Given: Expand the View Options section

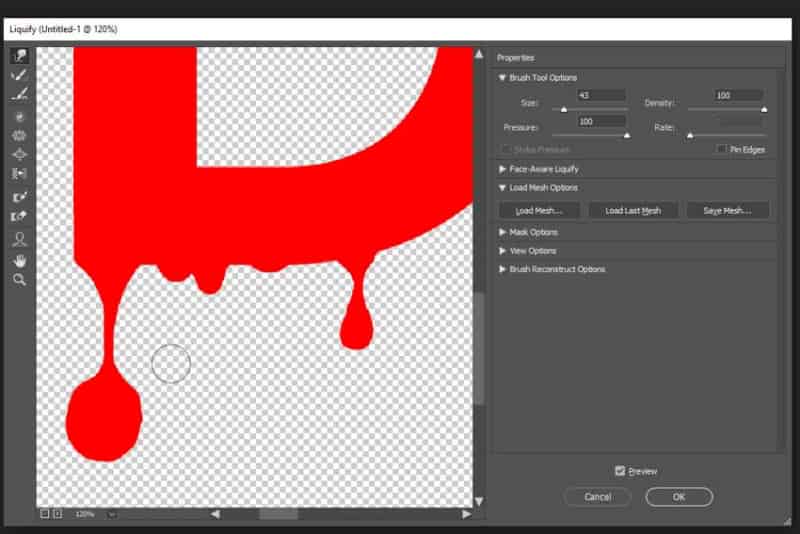Looking at the screenshot, I should coord(502,251).
